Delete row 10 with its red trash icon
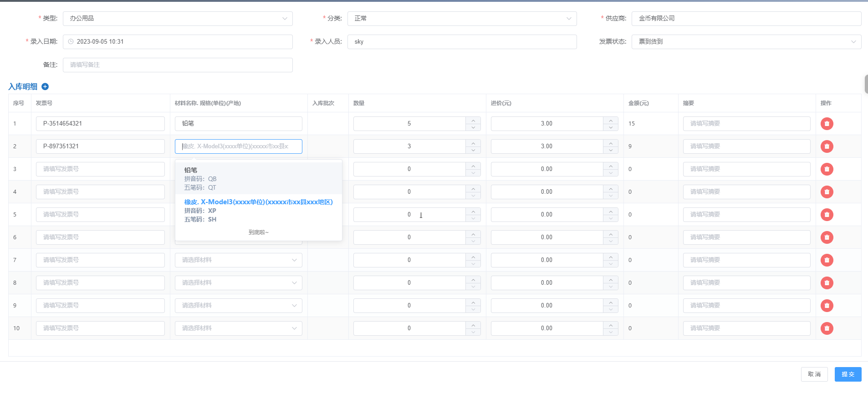This screenshot has width=868, height=403. pos(827,328)
